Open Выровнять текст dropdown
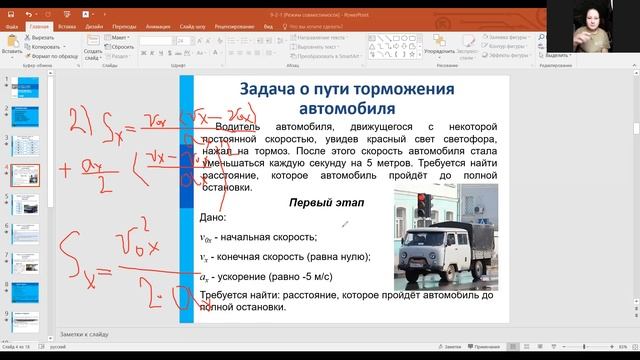 [316, 47]
